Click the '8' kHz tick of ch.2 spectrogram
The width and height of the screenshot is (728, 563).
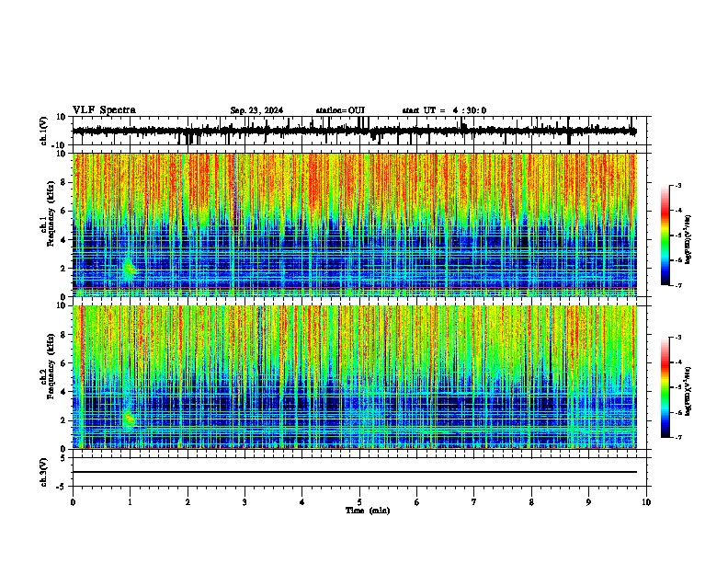pos(64,335)
